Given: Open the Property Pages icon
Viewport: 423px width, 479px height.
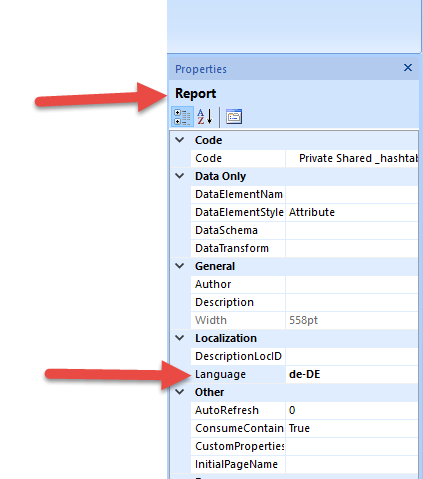Looking at the screenshot, I should click(x=234, y=117).
